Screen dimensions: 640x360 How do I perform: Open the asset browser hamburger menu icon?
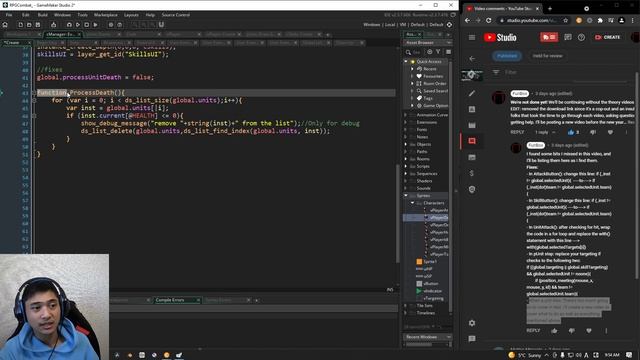(448, 52)
